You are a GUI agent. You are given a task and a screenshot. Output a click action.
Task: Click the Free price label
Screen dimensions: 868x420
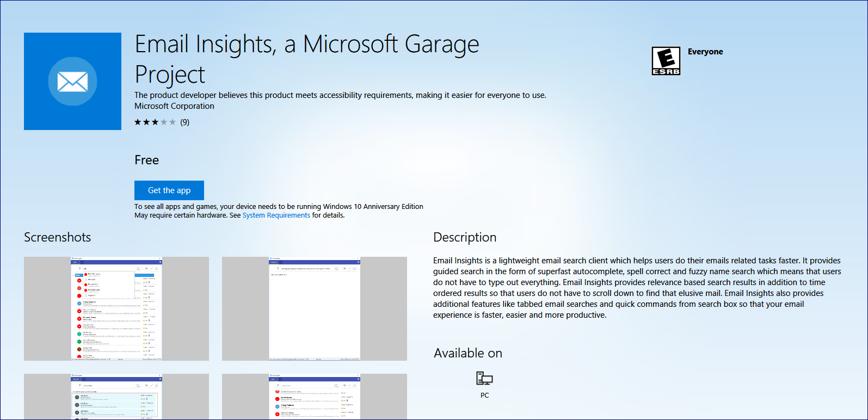(x=147, y=160)
